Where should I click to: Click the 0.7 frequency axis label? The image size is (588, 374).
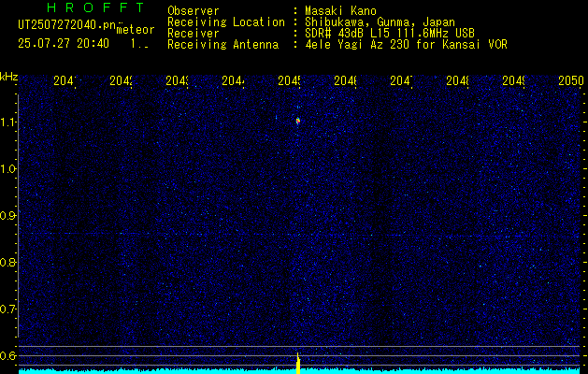point(7,309)
